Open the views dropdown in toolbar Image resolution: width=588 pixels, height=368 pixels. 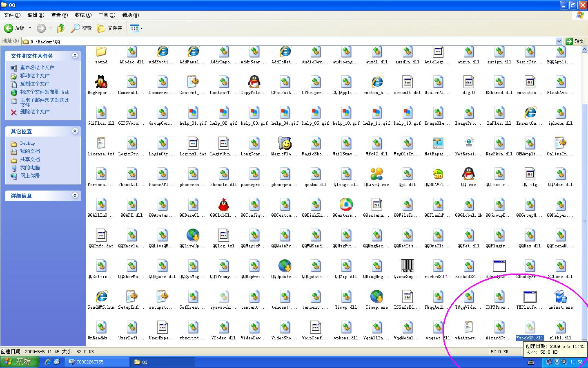pos(141,28)
